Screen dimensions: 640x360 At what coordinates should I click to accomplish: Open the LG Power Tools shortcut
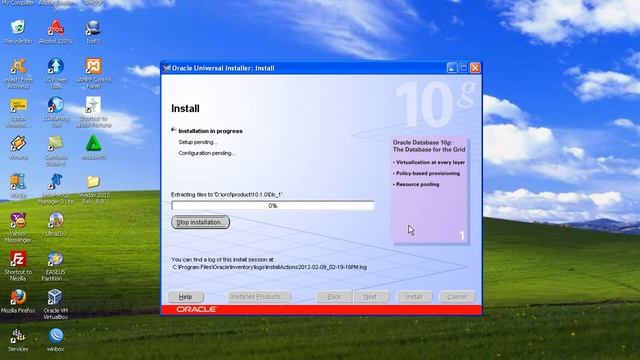click(56, 73)
